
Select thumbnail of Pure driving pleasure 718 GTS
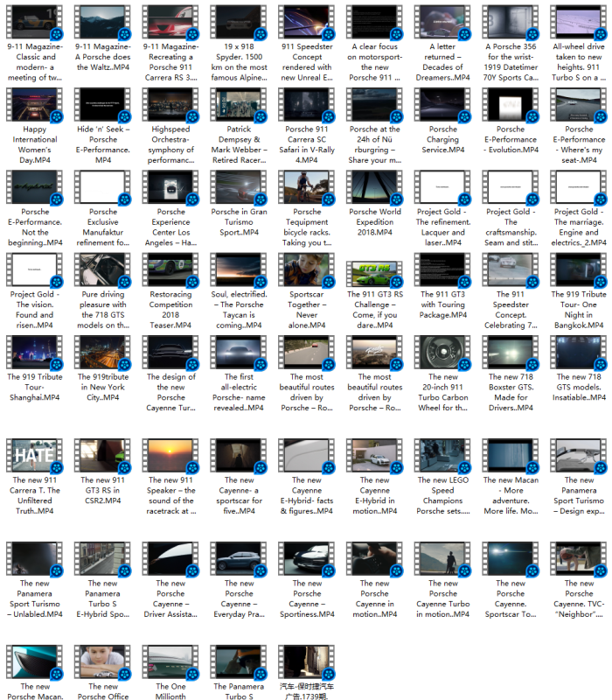point(102,269)
